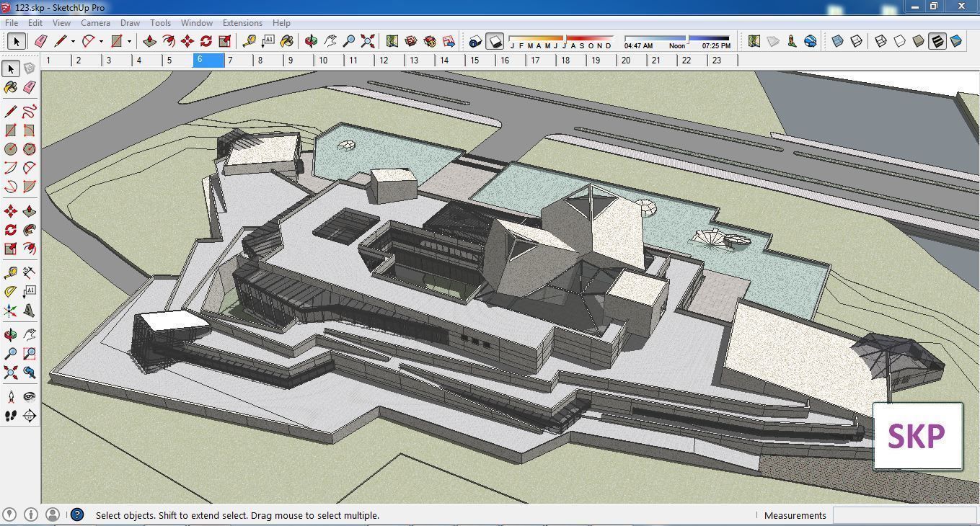Image resolution: width=980 pixels, height=526 pixels.
Task: Open the File menu
Action: pyautogui.click(x=12, y=23)
